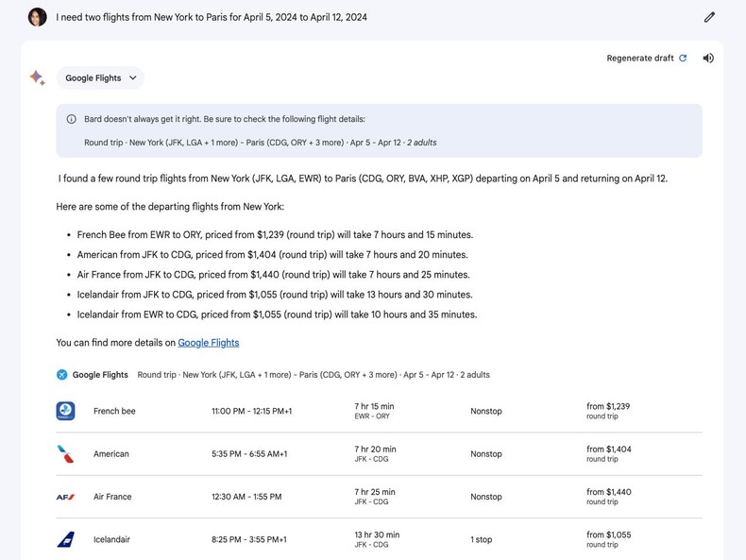
Task: Open the Google Flights hyperlink
Action: tap(208, 343)
